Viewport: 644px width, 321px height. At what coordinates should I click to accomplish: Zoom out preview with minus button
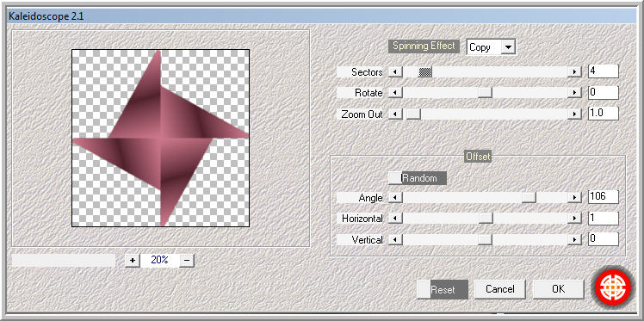(187, 260)
